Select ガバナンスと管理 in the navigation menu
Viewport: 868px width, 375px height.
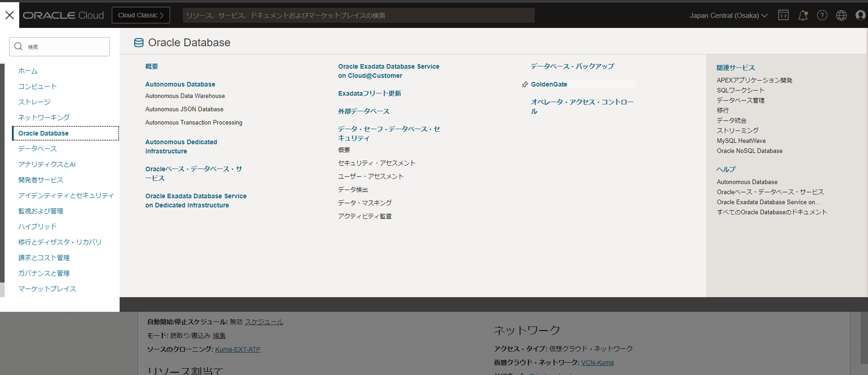pos(44,273)
